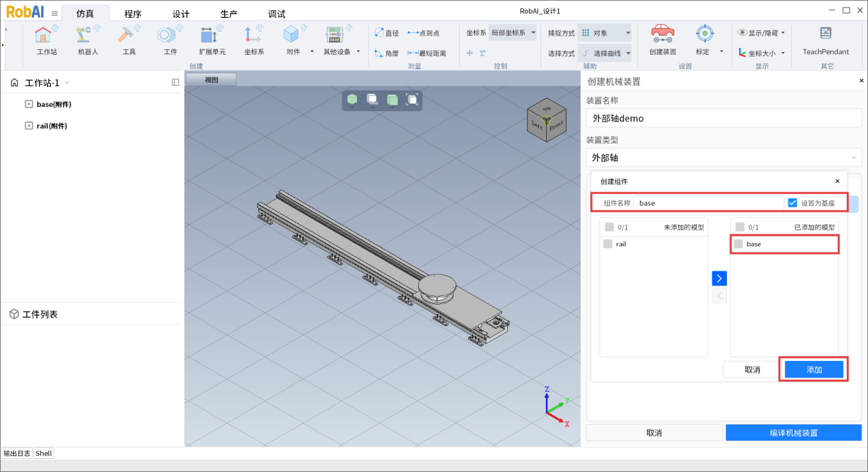Viewport: 868px width, 472px height.
Task: Open the 装置类型 外部轴 dropdown
Action: point(723,158)
